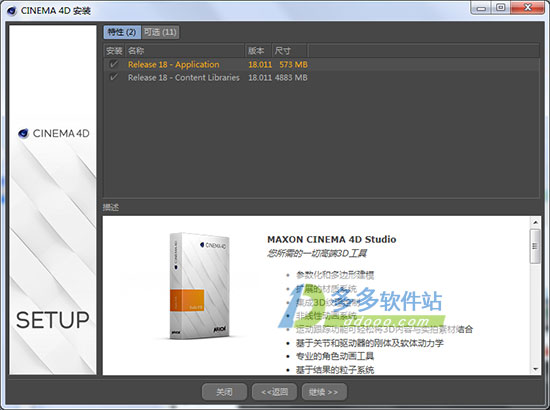Proceed with the 继续 >> button
Image resolution: width=550 pixels, height=410 pixels.
point(324,392)
